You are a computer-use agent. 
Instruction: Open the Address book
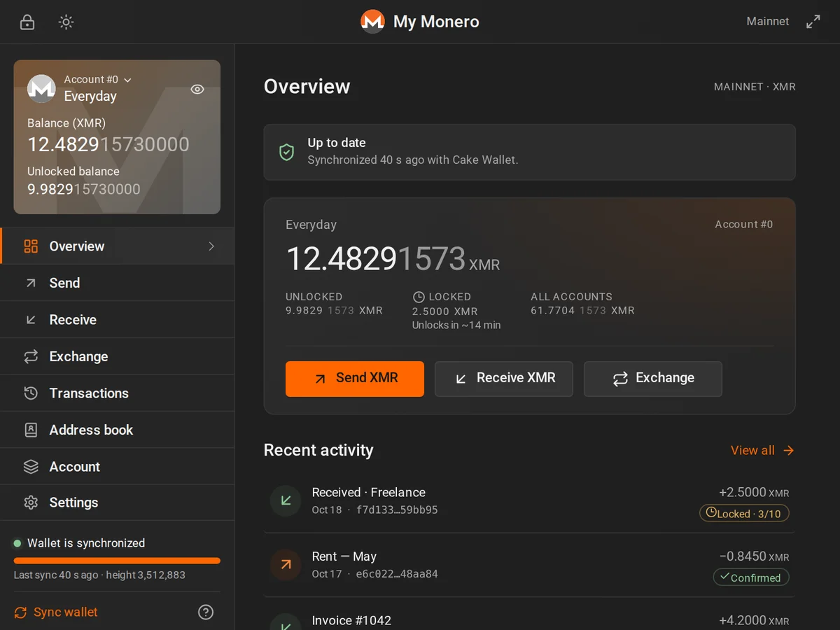[118, 430]
